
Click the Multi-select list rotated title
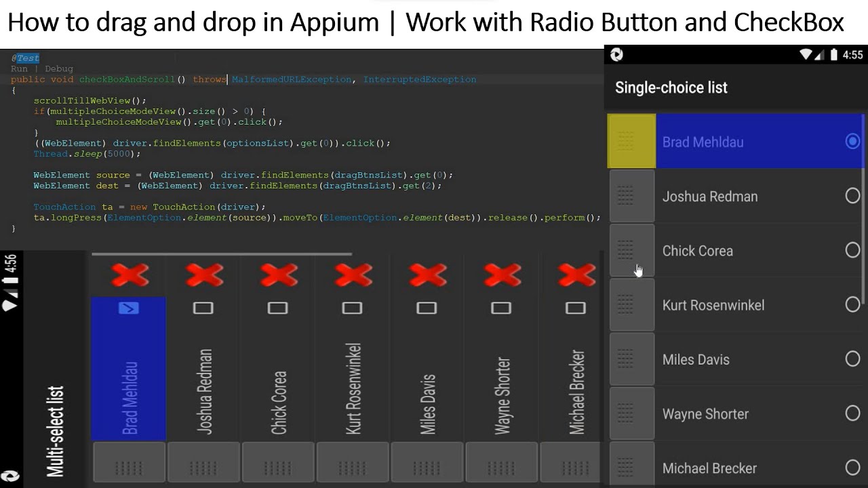56,432
